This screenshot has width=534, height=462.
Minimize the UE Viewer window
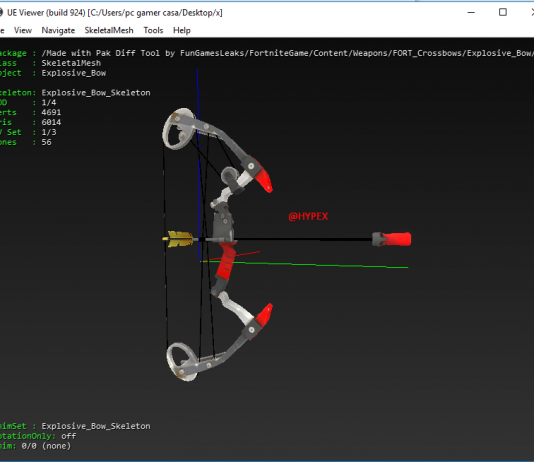point(471,13)
